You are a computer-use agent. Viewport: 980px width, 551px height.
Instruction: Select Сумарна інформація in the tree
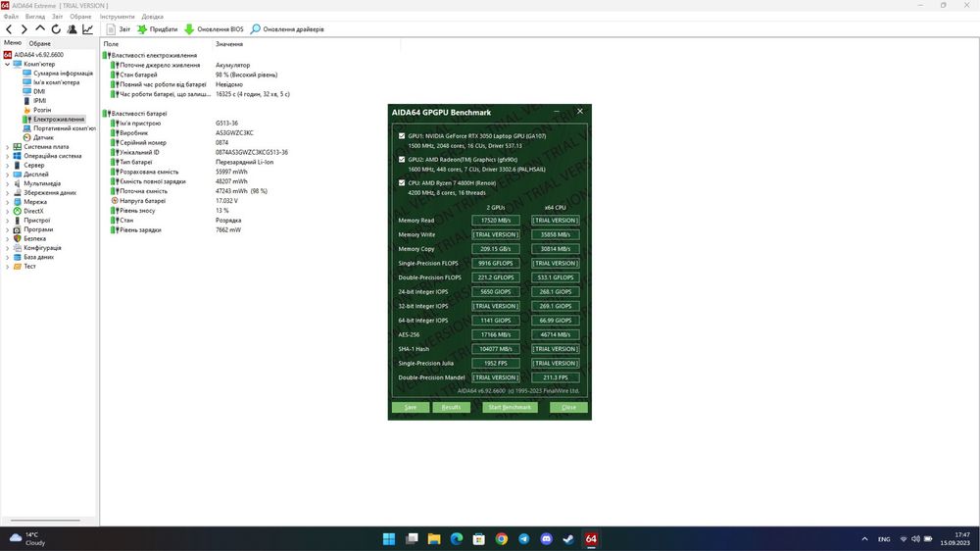[x=63, y=74]
